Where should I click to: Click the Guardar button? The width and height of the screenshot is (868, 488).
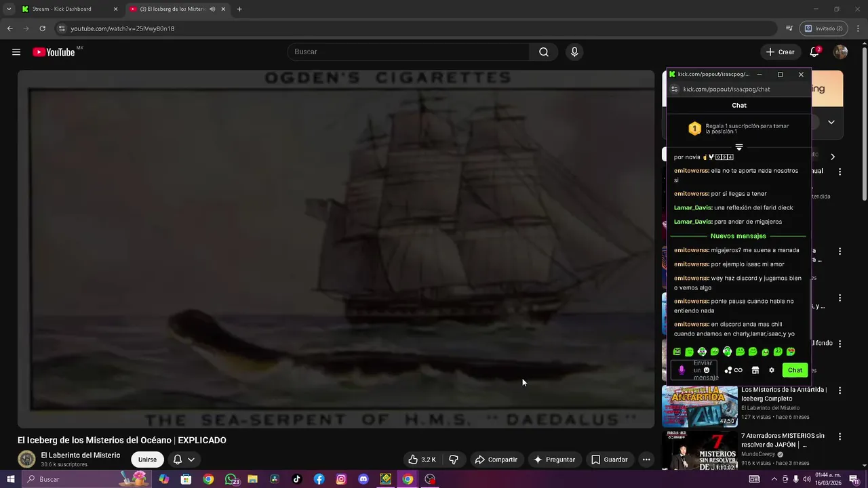tap(610, 460)
